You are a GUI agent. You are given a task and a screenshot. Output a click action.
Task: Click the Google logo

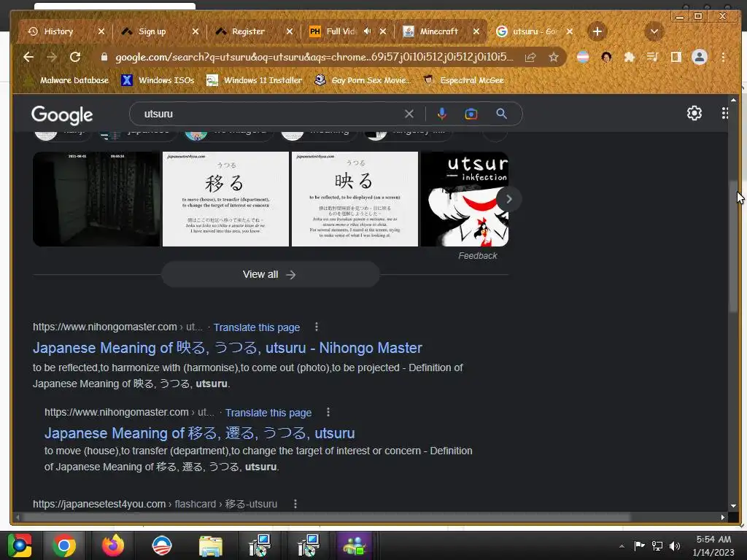pyautogui.click(x=62, y=114)
